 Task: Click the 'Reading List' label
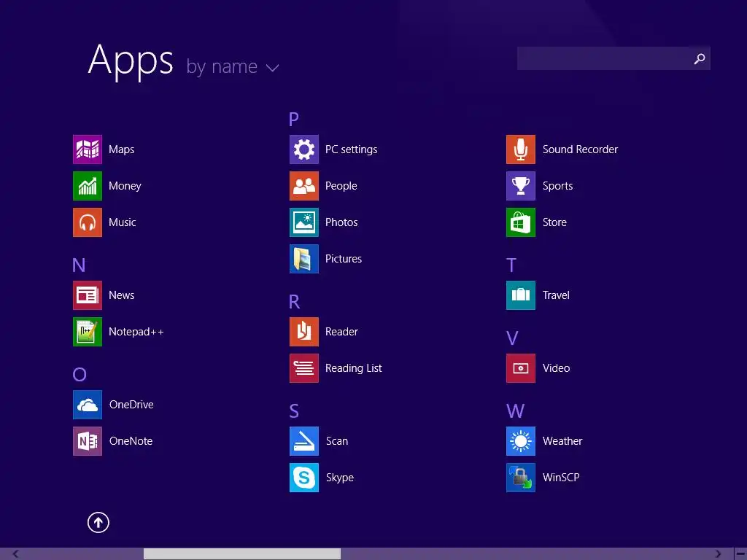pyautogui.click(x=354, y=368)
